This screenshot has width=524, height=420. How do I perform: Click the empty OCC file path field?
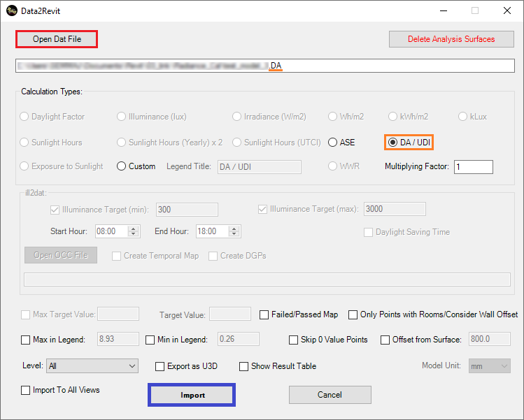(267, 280)
